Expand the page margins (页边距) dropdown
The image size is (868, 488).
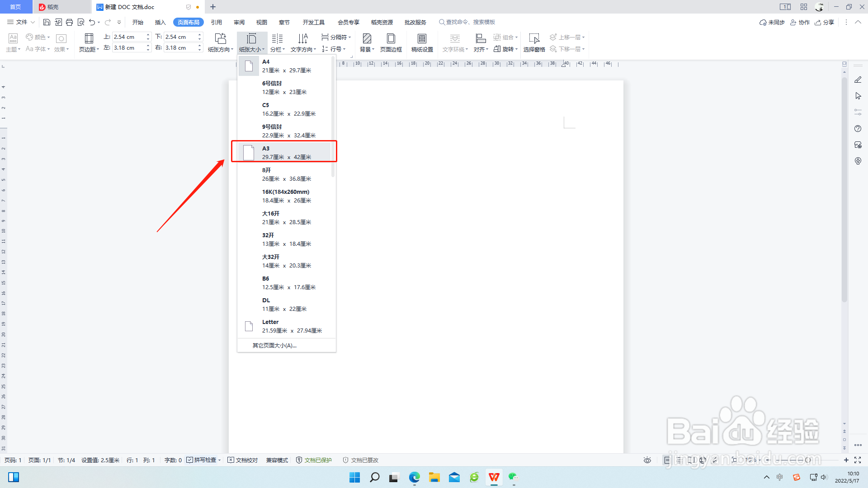[89, 49]
